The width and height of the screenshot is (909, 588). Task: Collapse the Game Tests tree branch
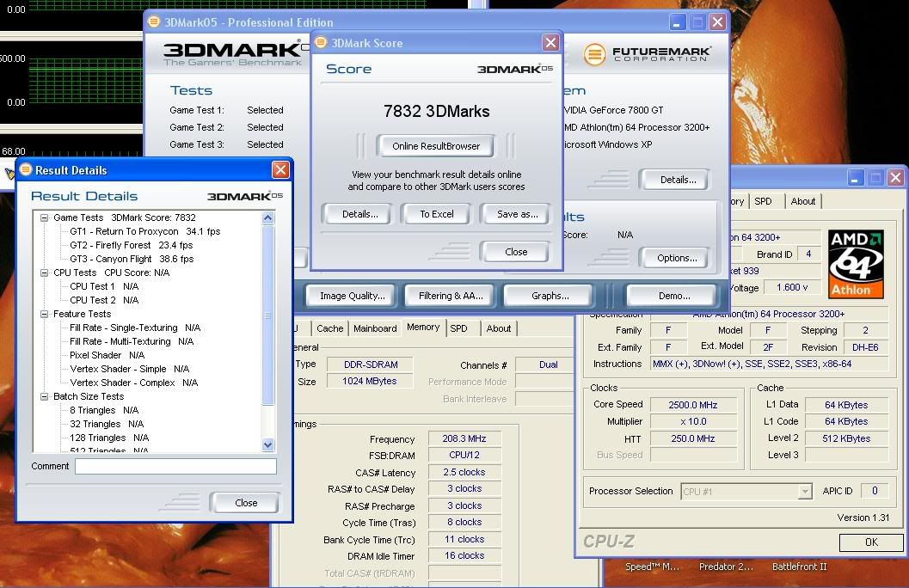tap(45, 217)
